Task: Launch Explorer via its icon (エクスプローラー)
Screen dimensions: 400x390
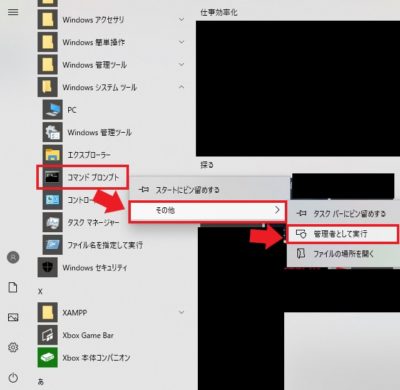Action: coord(52,155)
